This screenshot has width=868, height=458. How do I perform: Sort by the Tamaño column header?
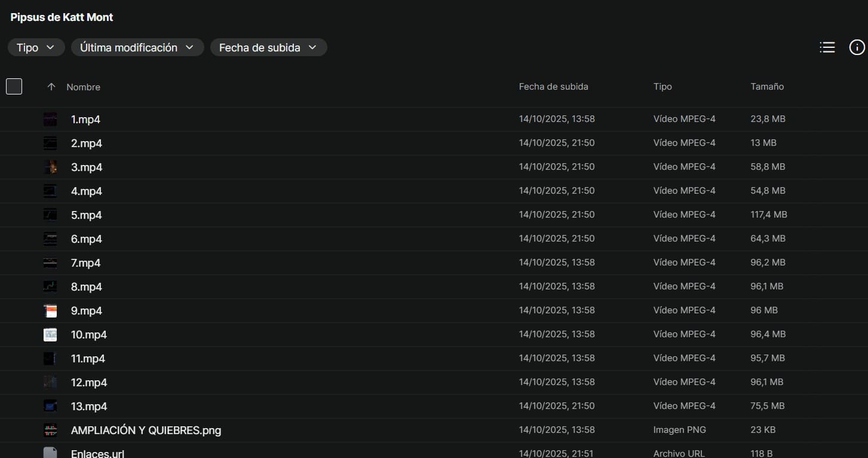pyautogui.click(x=767, y=87)
